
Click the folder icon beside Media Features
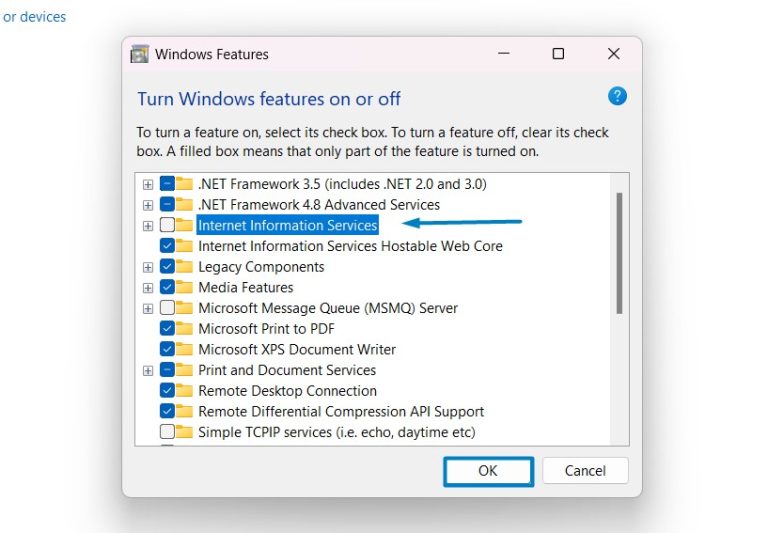click(x=184, y=287)
